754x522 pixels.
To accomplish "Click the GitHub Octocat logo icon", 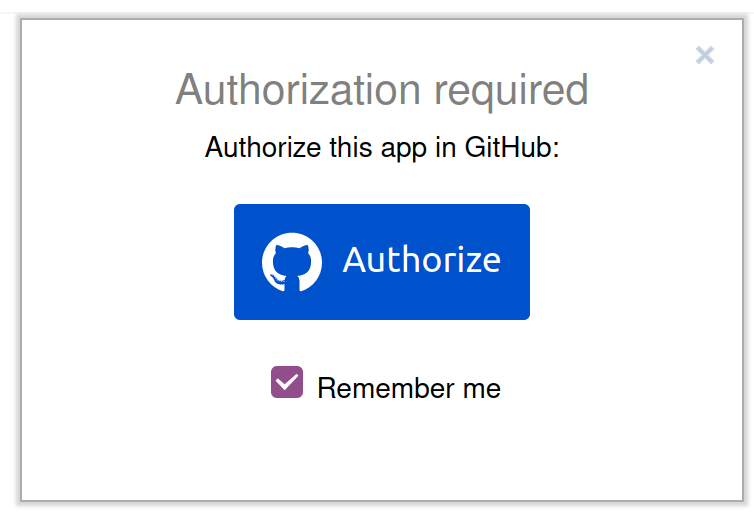I will [292, 262].
